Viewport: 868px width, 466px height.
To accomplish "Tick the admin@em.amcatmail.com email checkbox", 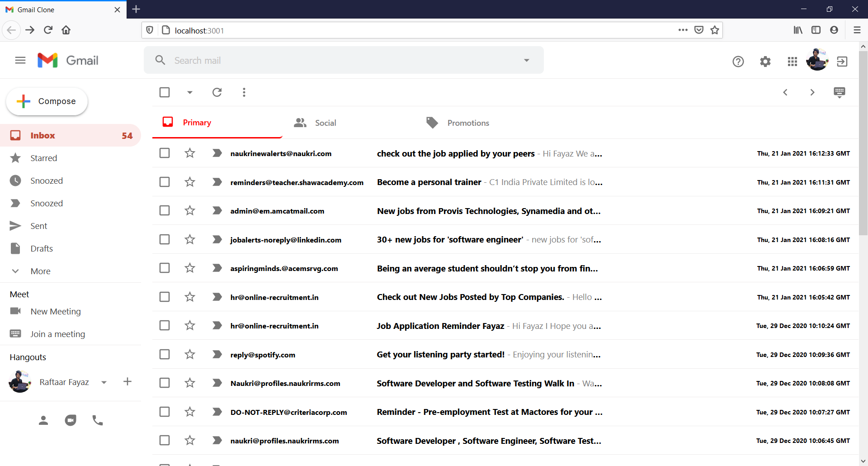I will coord(165,211).
